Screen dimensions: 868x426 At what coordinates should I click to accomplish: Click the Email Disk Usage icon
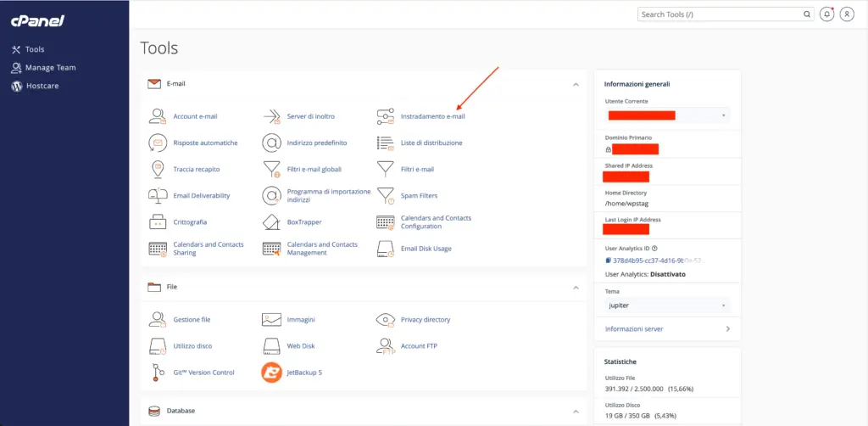coord(385,249)
